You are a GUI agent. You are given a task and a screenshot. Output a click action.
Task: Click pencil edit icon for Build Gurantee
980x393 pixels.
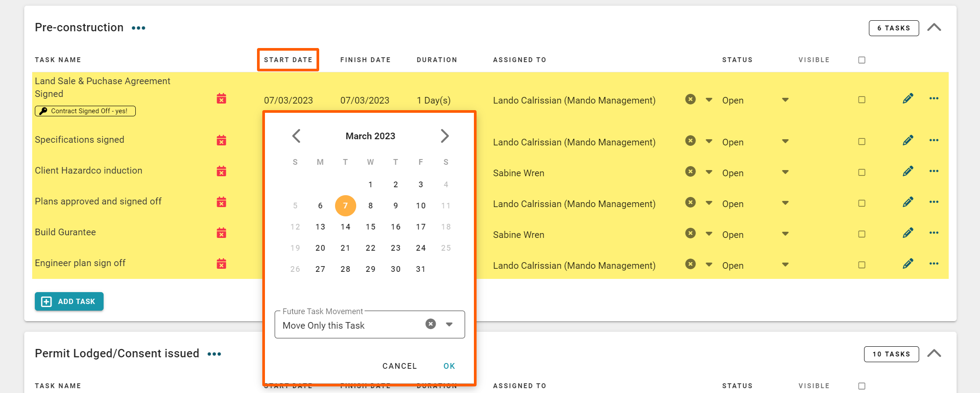pos(907,233)
